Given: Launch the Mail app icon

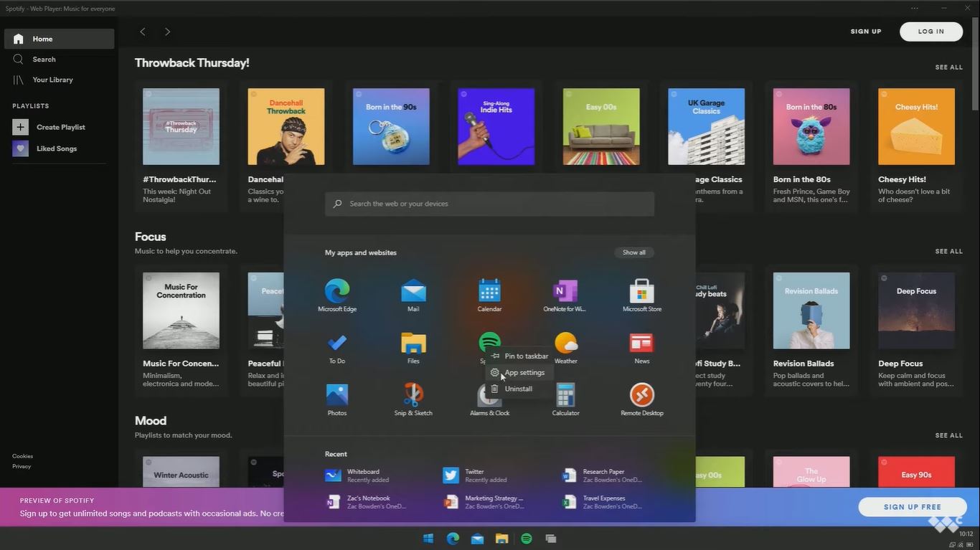Looking at the screenshot, I should pyautogui.click(x=413, y=292).
